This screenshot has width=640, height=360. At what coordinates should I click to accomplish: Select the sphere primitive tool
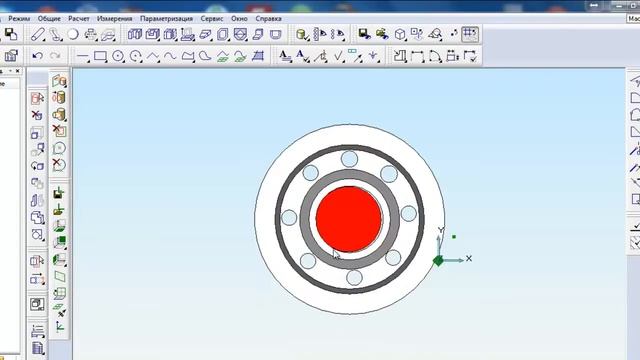tap(73, 35)
